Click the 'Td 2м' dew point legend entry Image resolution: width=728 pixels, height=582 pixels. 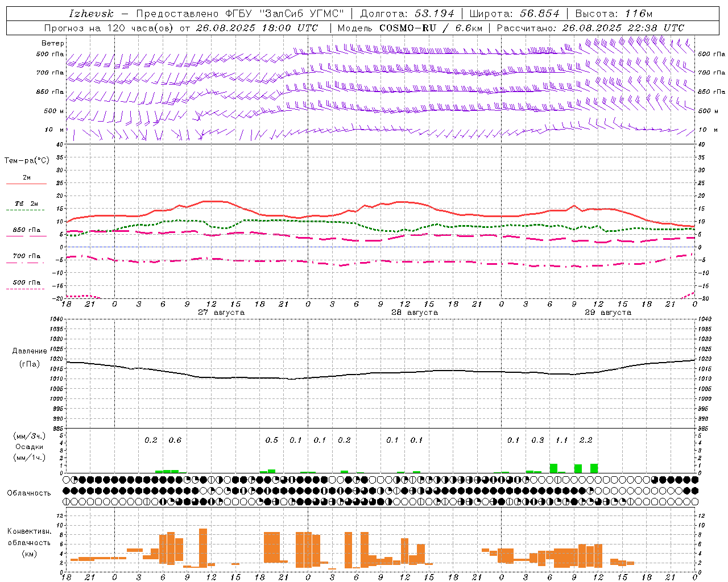[27, 203]
